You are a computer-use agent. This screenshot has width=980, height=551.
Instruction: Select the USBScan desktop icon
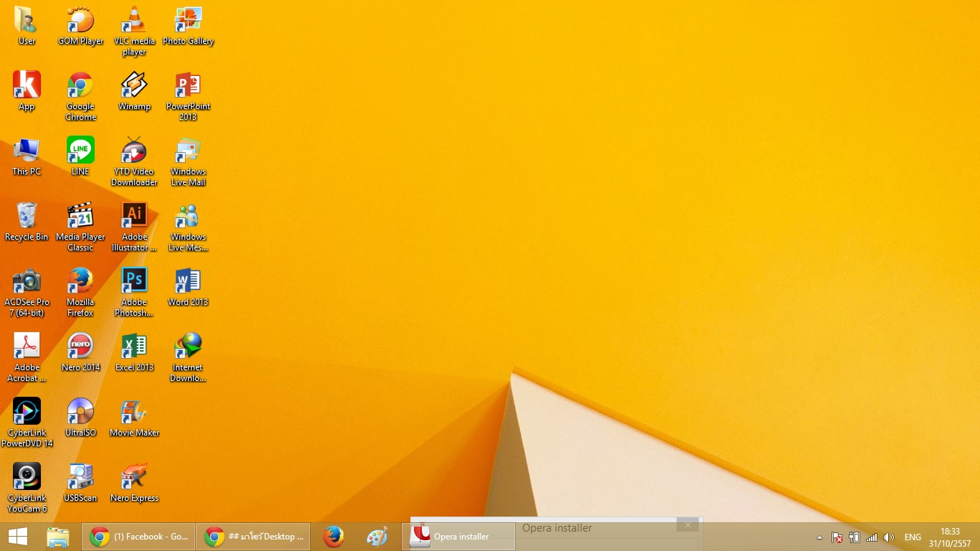click(80, 483)
